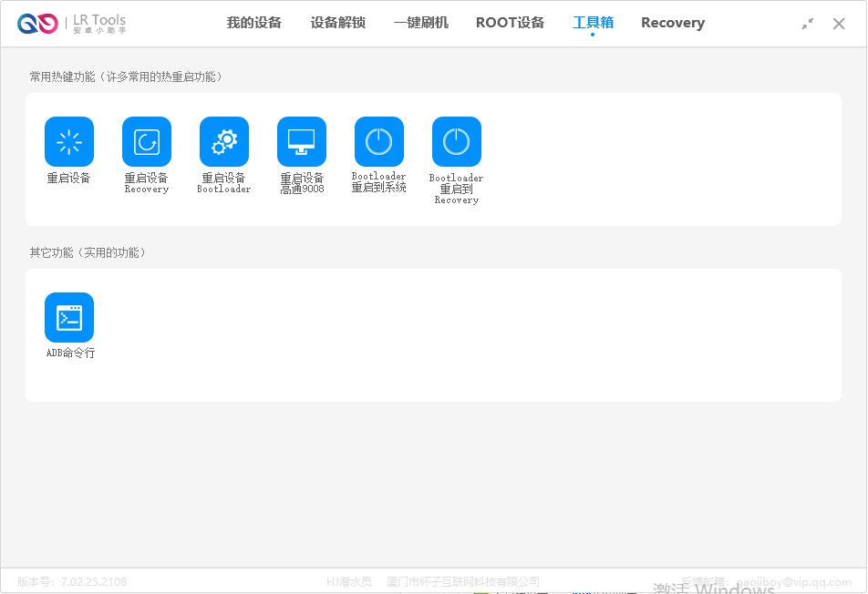Go to the 一键刷机 tab
Viewport: 868px width, 594px height.
point(420,23)
